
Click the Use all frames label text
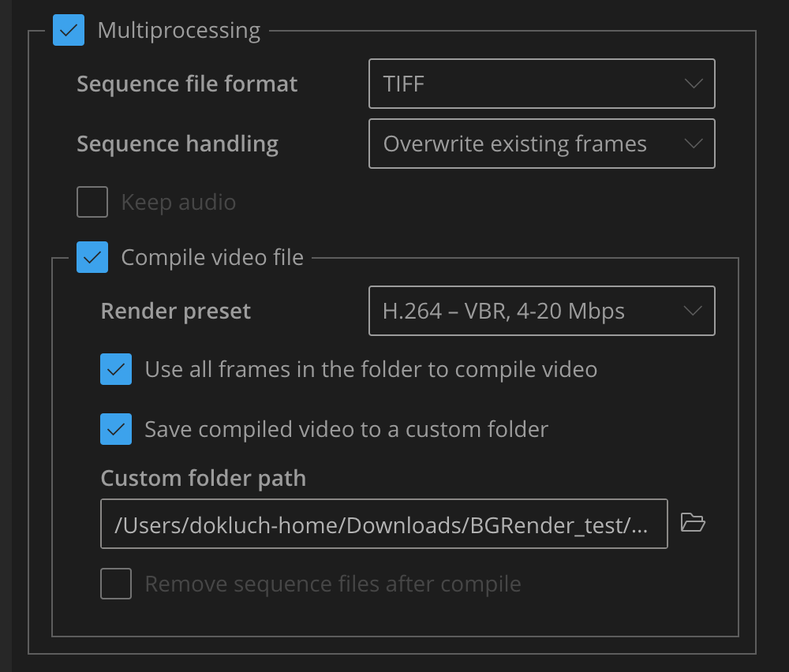point(371,369)
